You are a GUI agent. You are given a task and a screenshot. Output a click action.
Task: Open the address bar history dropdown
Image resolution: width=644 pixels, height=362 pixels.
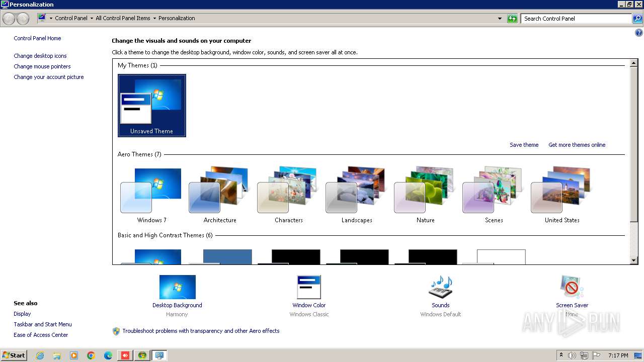pyautogui.click(x=500, y=19)
